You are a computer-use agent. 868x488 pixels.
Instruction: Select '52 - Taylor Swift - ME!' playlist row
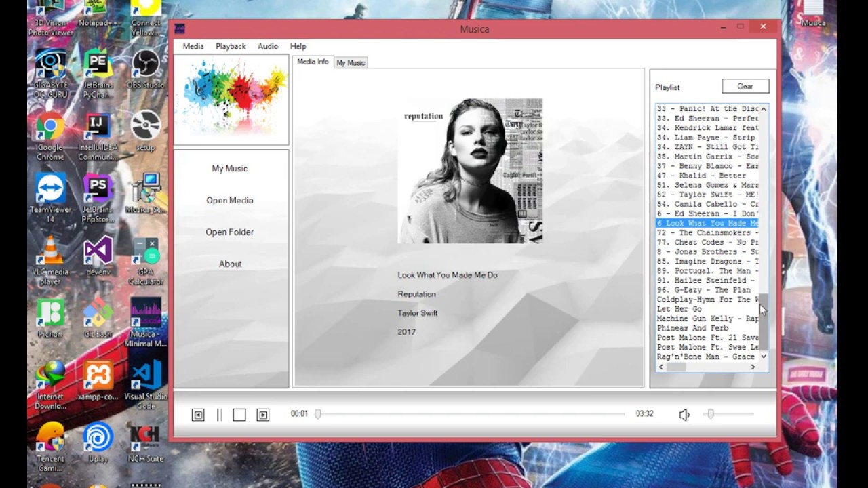tap(707, 194)
